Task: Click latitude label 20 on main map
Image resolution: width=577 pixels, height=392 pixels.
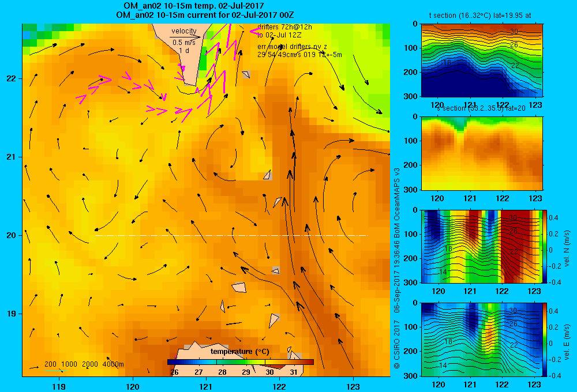Action: [x=11, y=235]
